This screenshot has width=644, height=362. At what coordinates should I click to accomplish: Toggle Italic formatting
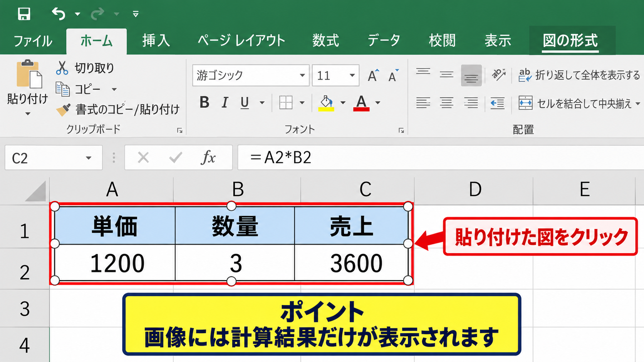coord(225,103)
